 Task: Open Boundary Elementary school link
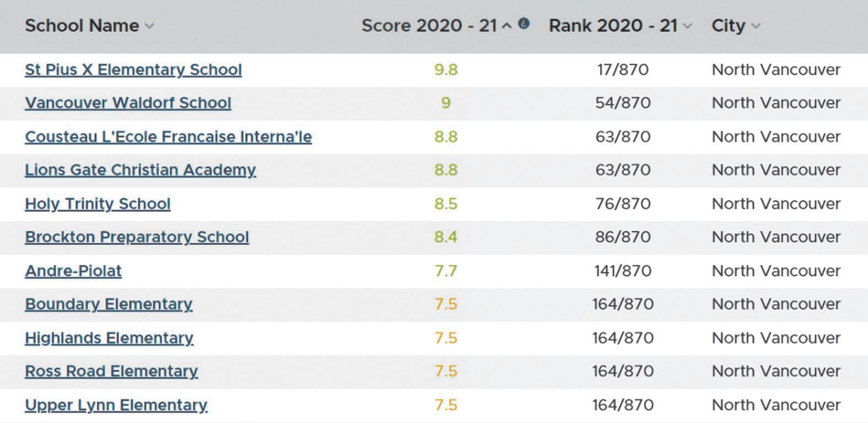pyautogui.click(x=109, y=304)
